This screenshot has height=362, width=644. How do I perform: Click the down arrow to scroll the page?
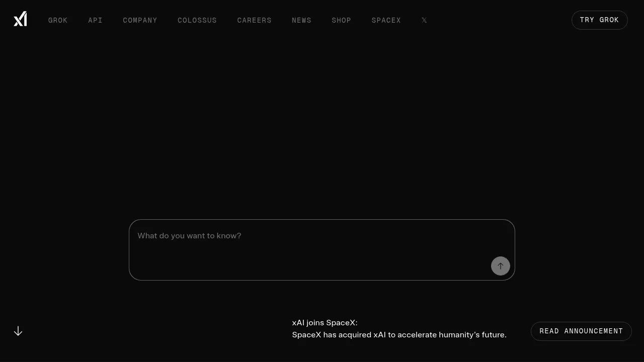(x=18, y=331)
